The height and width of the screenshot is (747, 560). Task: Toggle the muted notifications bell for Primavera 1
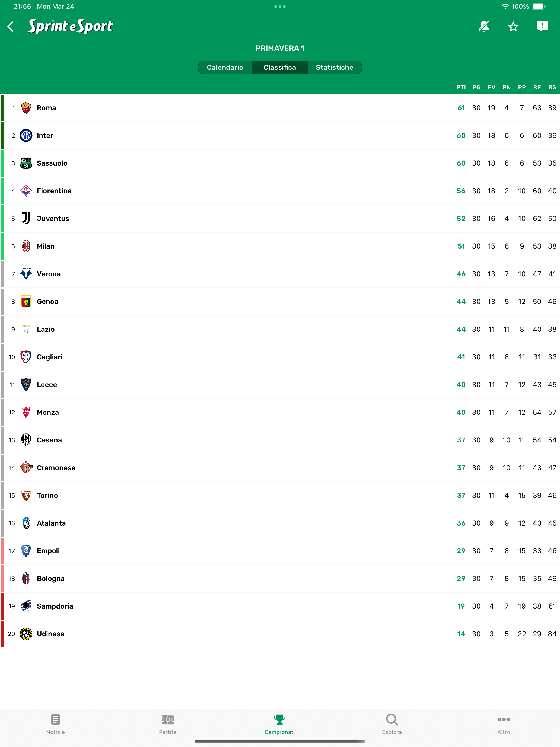(484, 26)
